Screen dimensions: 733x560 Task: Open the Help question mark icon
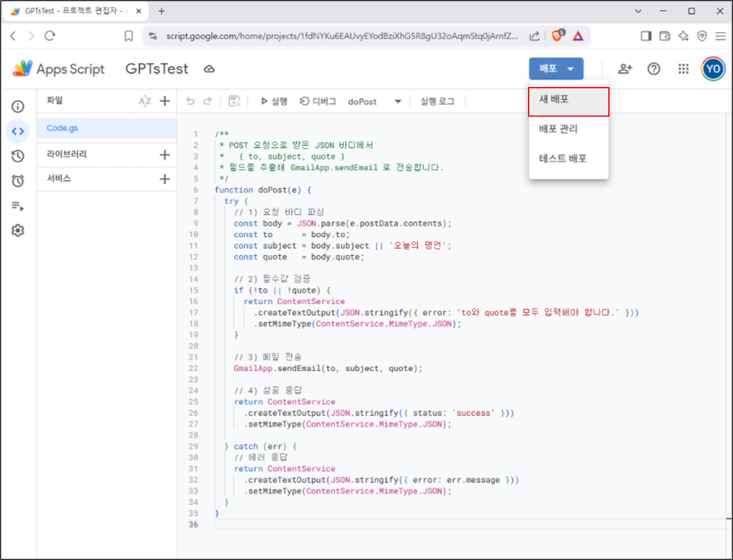coord(653,69)
